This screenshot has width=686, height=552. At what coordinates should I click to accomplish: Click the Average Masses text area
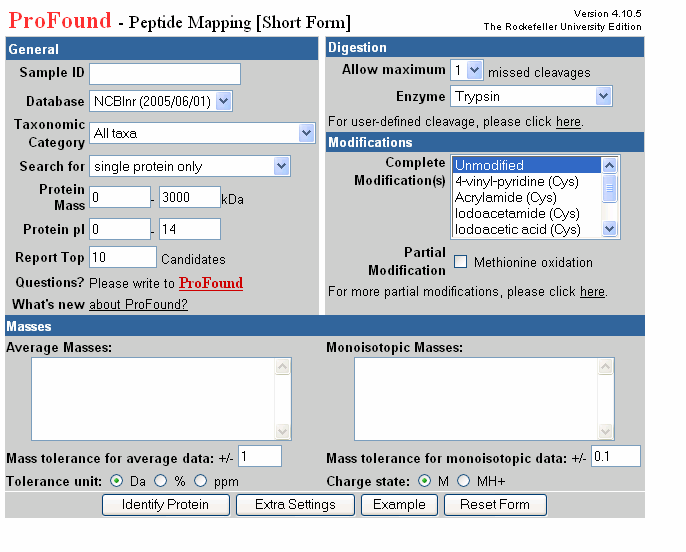pyautogui.click(x=161, y=399)
